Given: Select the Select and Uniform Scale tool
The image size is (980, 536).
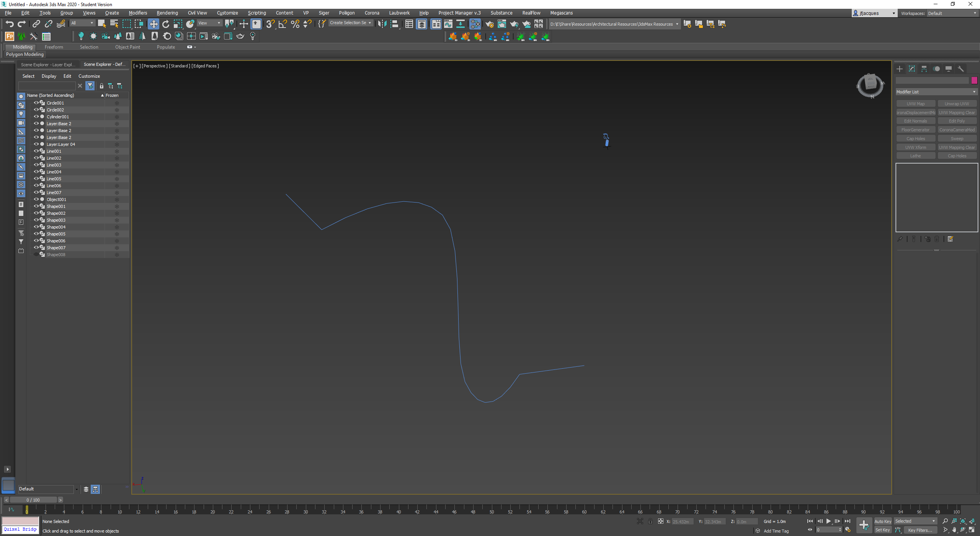Looking at the screenshot, I should (x=178, y=24).
